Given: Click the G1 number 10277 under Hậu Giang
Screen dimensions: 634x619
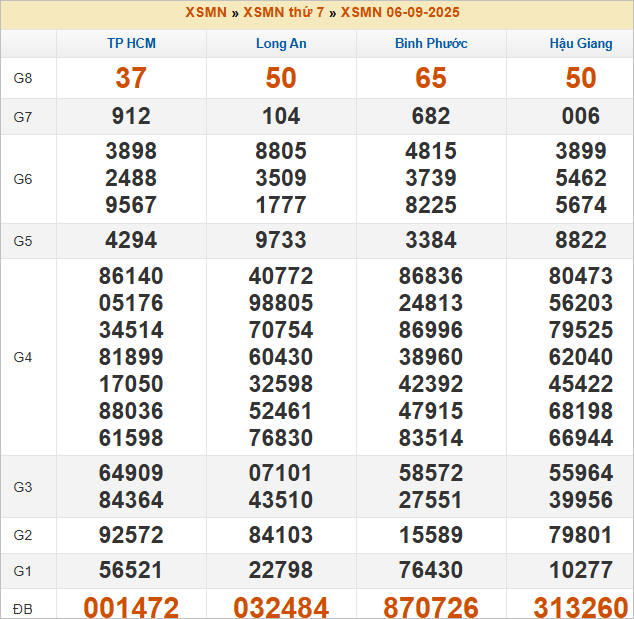Looking at the screenshot, I should [x=581, y=570].
